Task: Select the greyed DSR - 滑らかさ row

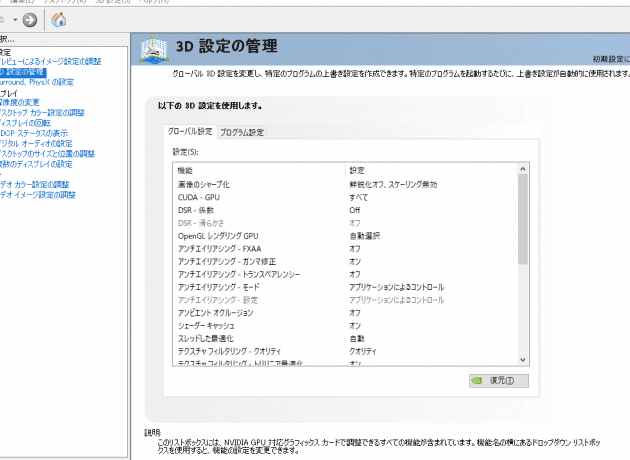Action: point(346,223)
